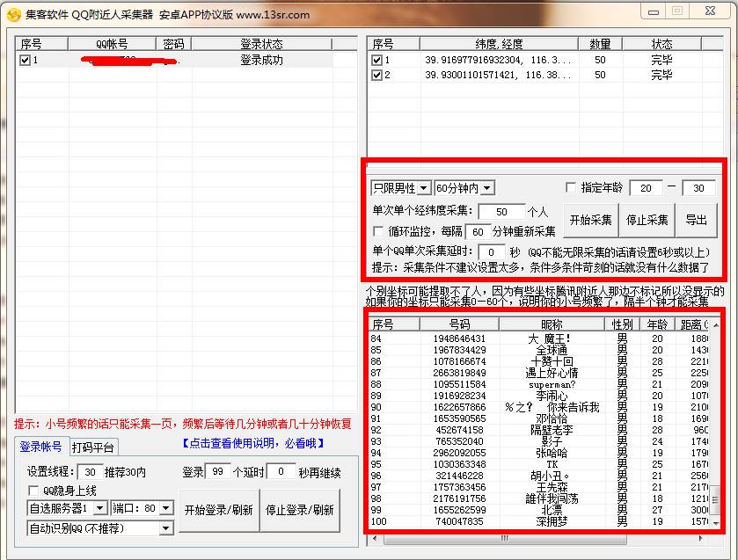Click the 停止登录/刷新 button
Image resolution: width=738 pixels, height=560 pixels.
pyautogui.click(x=300, y=510)
